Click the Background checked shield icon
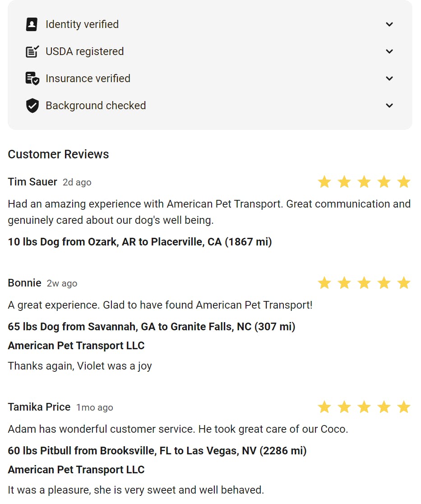The image size is (421, 504). pos(32,106)
